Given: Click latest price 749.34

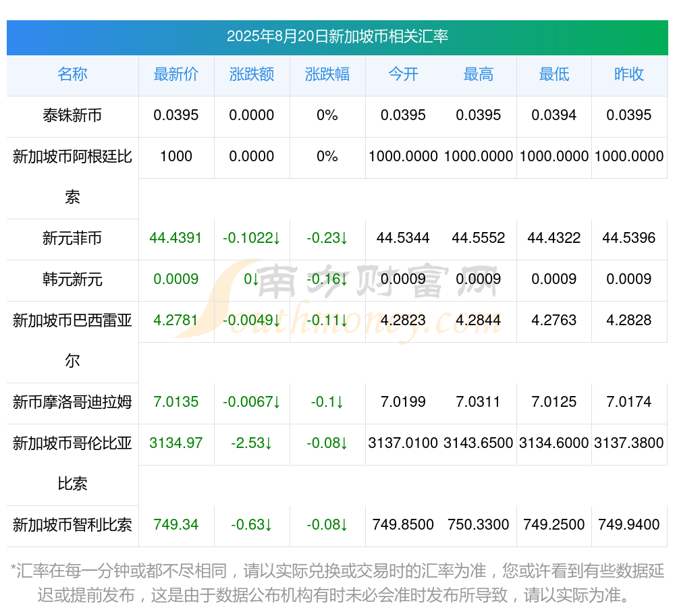Looking at the screenshot, I should [x=175, y=525].
